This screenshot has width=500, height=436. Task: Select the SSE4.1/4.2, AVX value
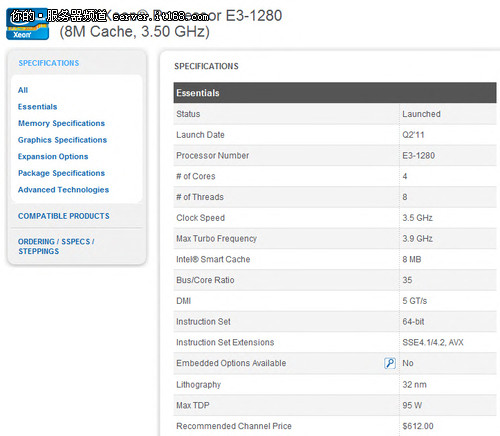point(433,342)
